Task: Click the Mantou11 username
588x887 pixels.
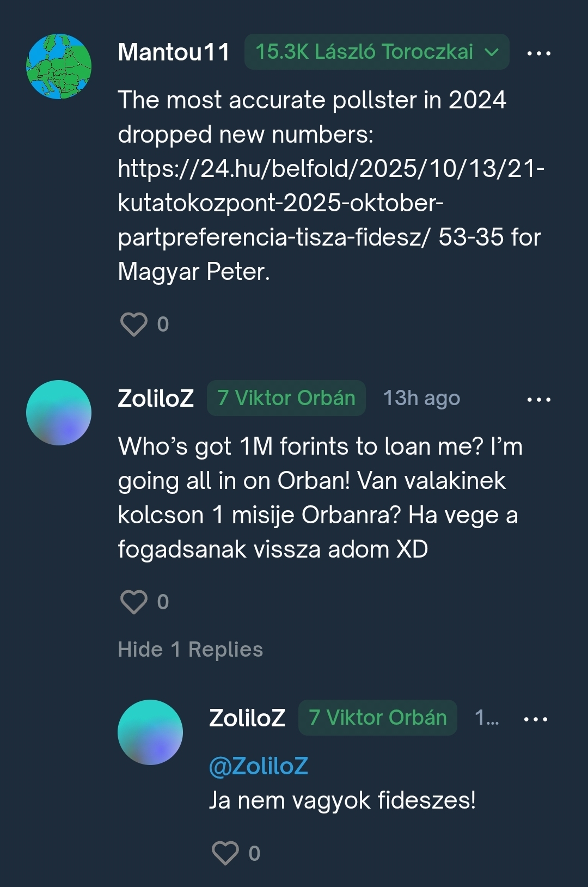Action: pyautogui.click(x=174, y=52)
